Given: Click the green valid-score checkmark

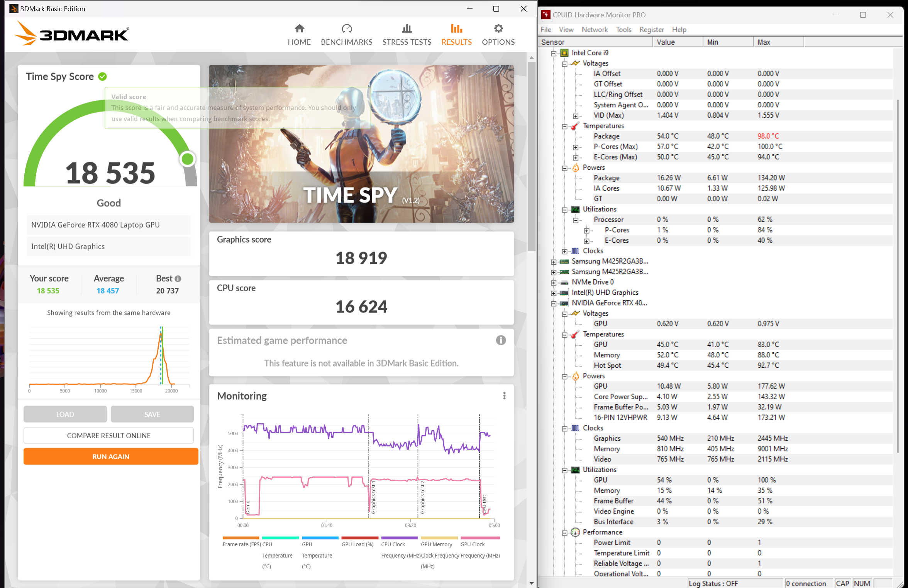Looking at the screenshot, I should coord(103,77).
